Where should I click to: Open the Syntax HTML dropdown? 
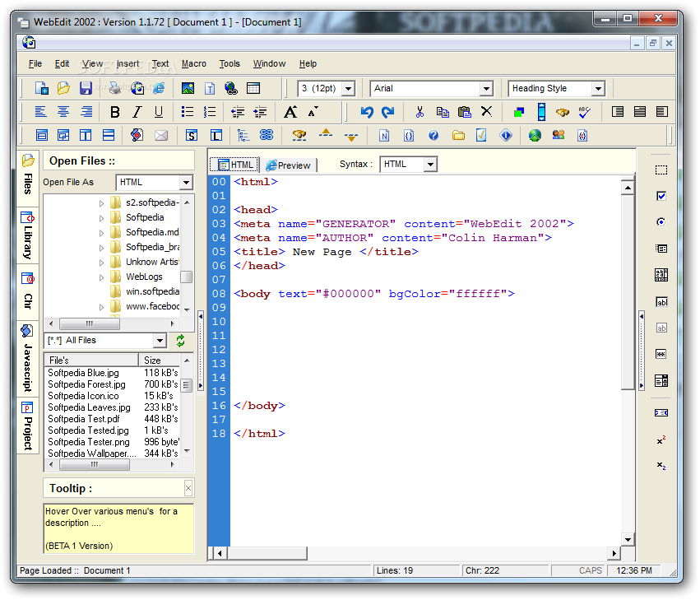click(x=430, y=165)
